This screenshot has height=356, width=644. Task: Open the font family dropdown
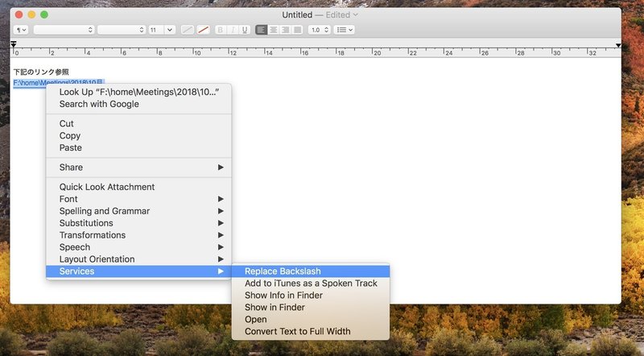64,30
